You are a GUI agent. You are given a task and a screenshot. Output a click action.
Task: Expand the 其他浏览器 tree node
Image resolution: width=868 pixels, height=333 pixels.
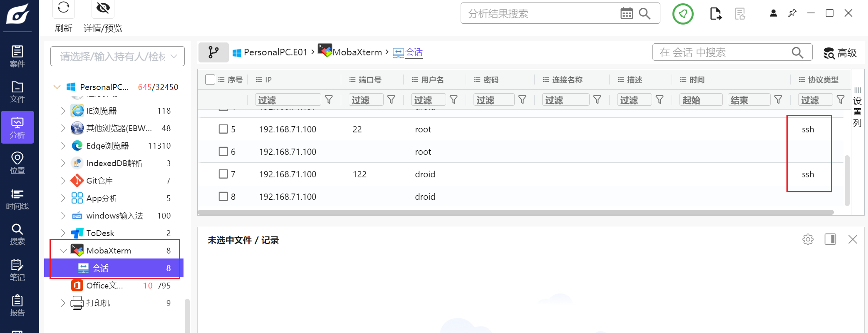coord(63,128)
